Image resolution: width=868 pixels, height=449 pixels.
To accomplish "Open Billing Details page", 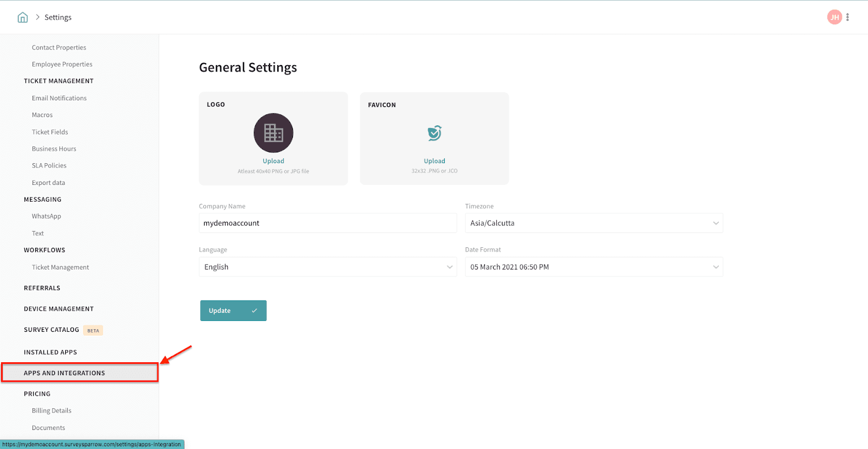I will click(x=52, y=411).
